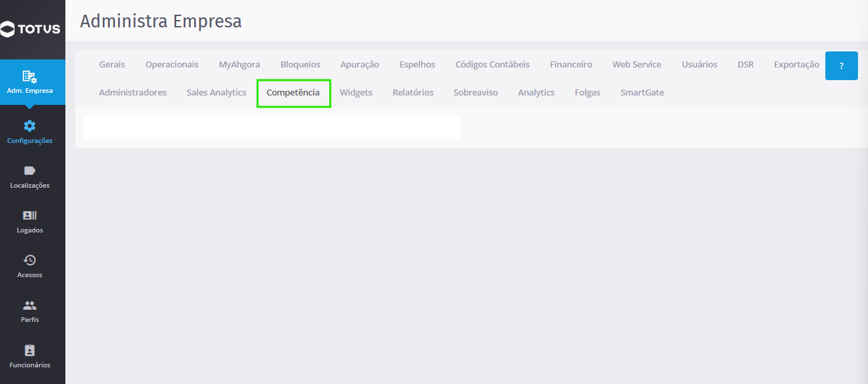Open the Financeiro tab
The height and width of the screenshot is (384, 868).
571,64
